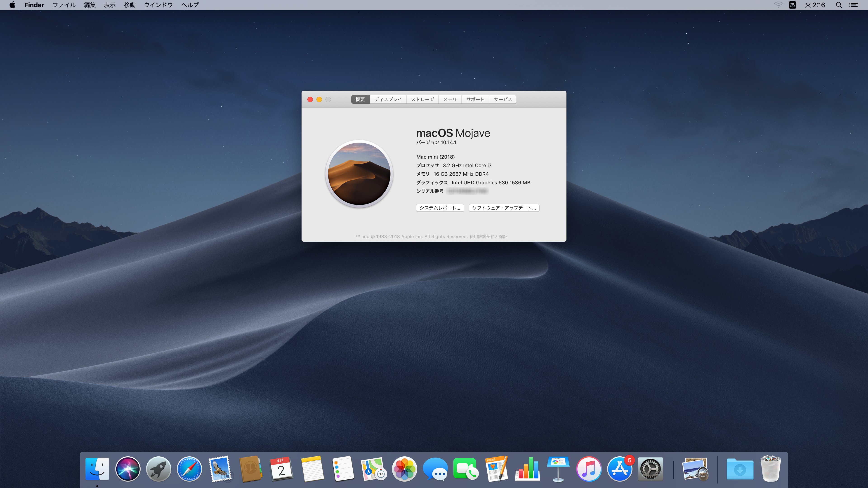This screenshot has width=868, height=488.
Task: Open Photos pinwheel icon
Action: point(404,469)
